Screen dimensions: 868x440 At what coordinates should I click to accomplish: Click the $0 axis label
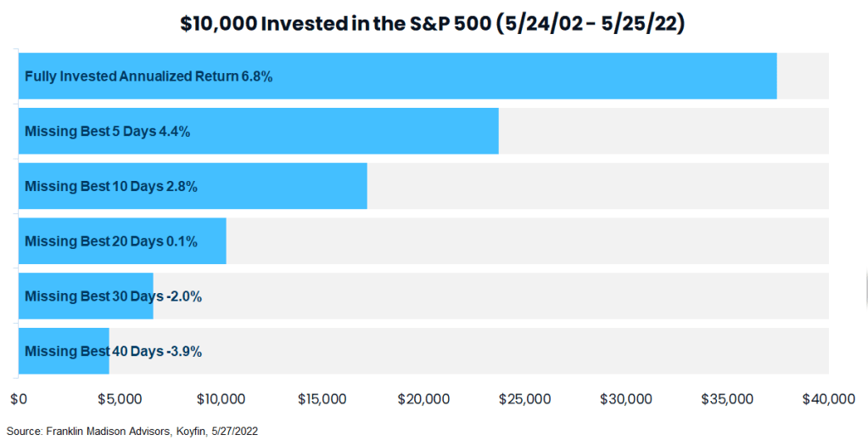[x=19, y=398]
